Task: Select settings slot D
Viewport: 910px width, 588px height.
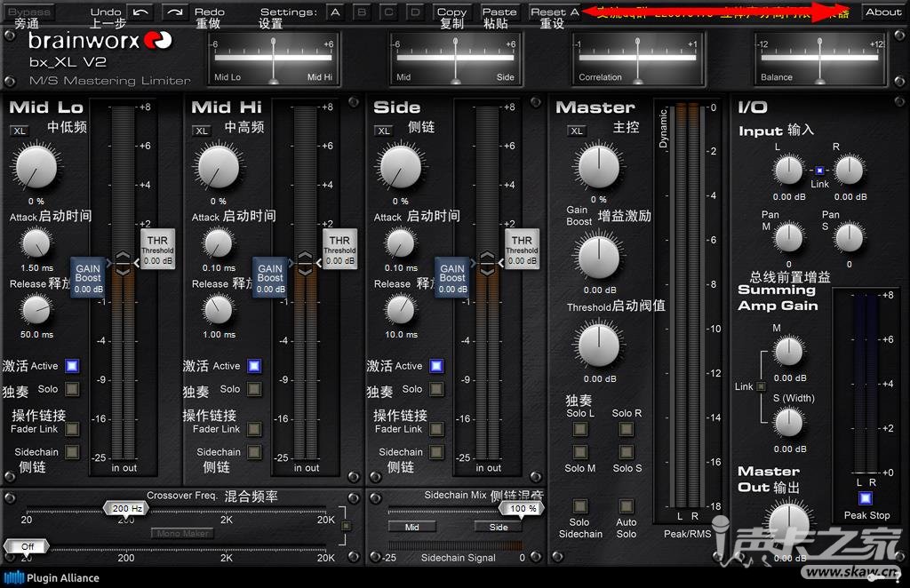Action: coord(415,12)
